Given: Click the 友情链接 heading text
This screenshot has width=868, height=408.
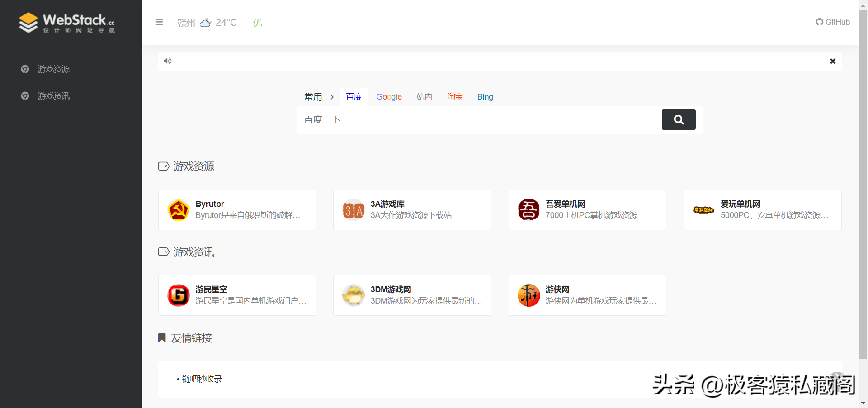Looking at the screenshot, I should point(192,338).
